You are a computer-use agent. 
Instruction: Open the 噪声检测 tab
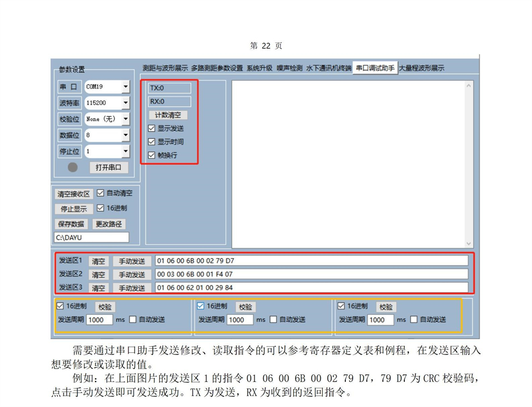tap(289, 68)
